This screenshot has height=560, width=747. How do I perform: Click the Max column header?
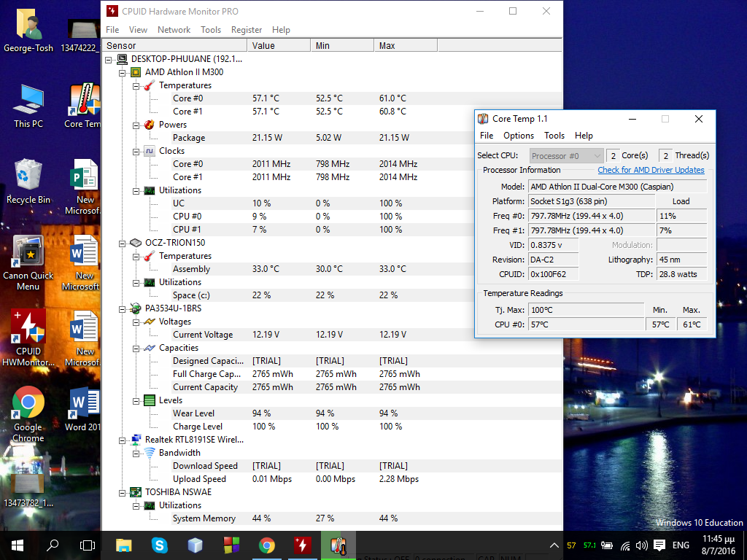point(406,46)
